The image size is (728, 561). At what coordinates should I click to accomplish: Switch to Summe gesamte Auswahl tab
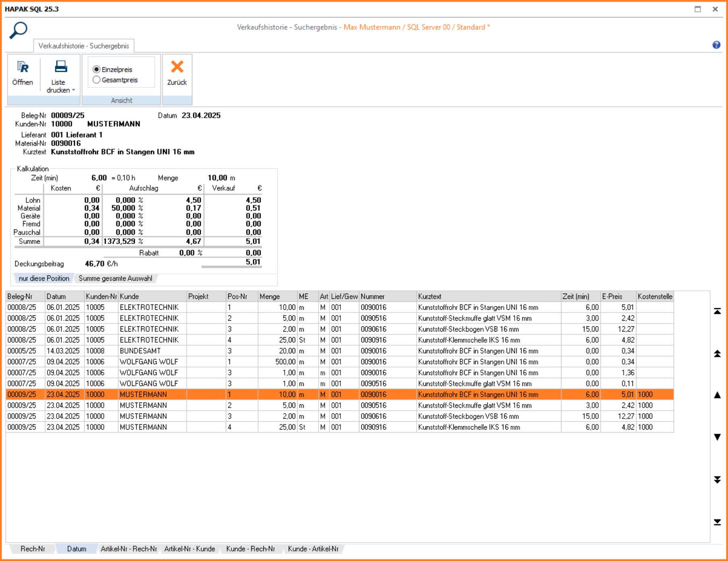coord(115,278)
